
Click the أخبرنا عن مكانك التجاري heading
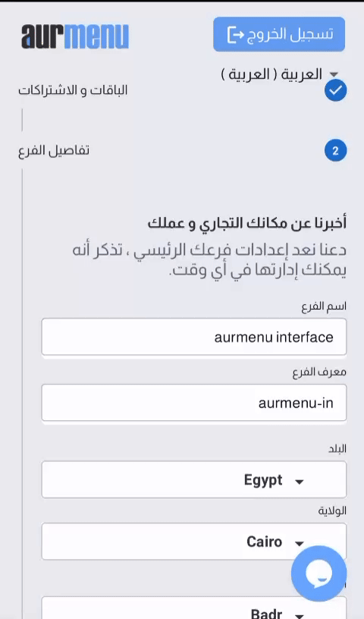pos(246,223)
